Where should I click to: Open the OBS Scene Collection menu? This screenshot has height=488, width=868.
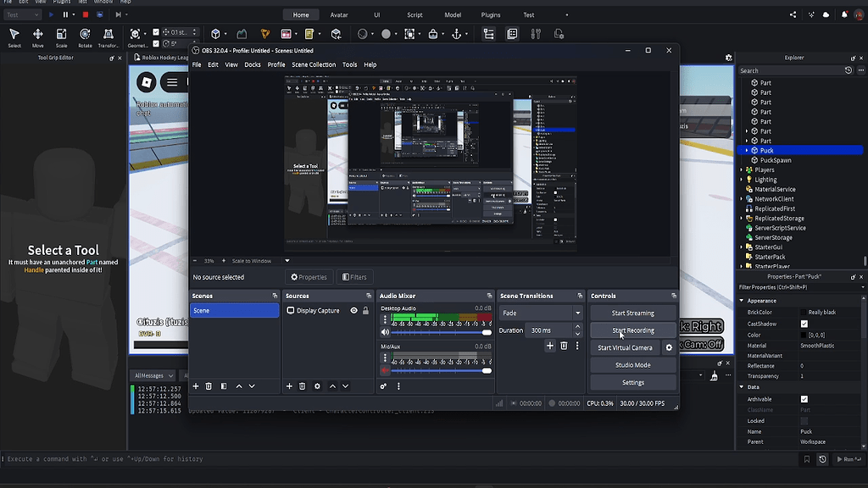tap(314, 64)
